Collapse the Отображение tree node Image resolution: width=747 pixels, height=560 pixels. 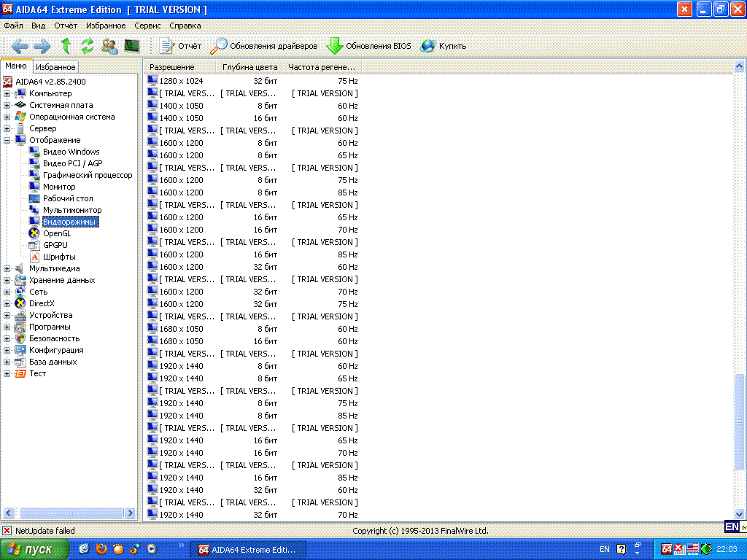(x=7, y=141)
